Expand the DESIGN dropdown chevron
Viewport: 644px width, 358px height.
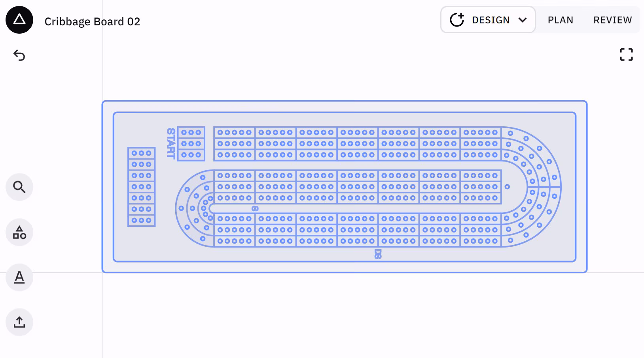pos(523,20)
